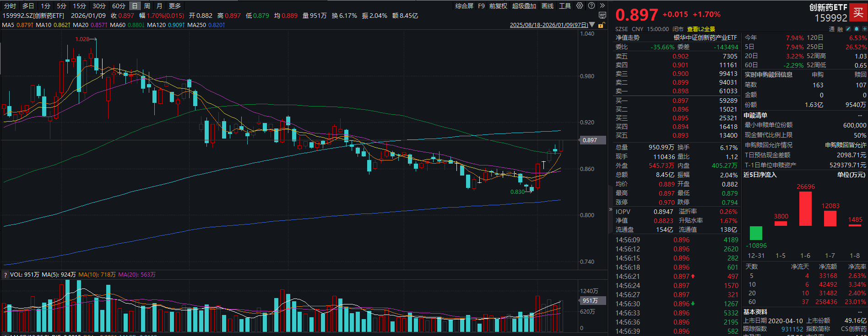Click the red 买 buy button
This screenshot has width=868, height=336.
(858, 13)
